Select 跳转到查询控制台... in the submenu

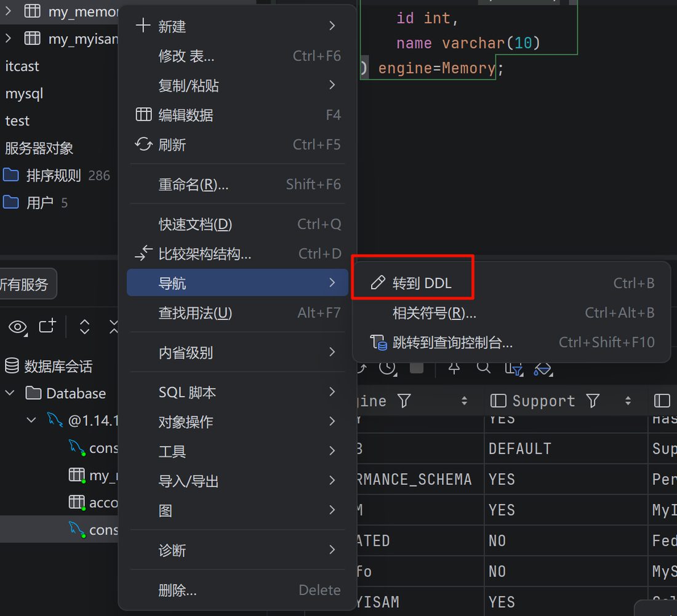coord(512,342)
